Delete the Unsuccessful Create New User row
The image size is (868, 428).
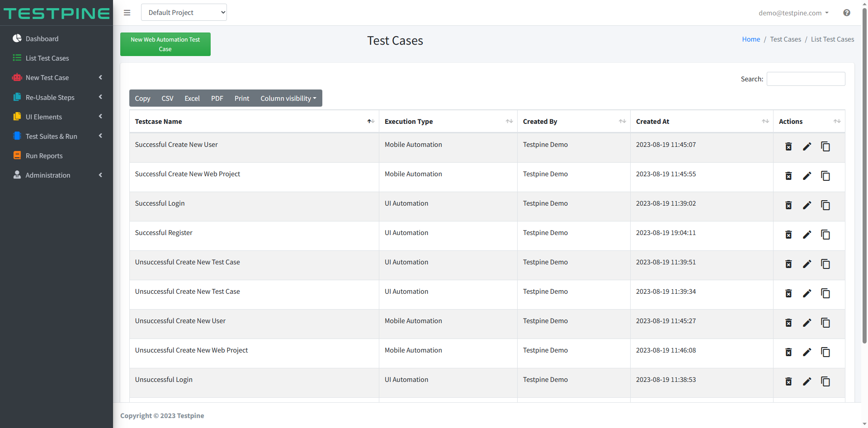[788, 323]
